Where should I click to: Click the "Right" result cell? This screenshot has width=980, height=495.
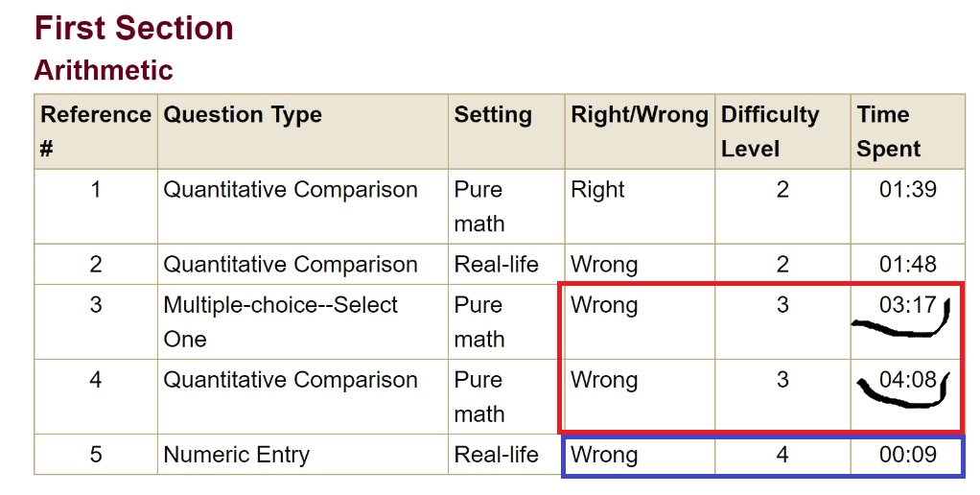point(597,190)
